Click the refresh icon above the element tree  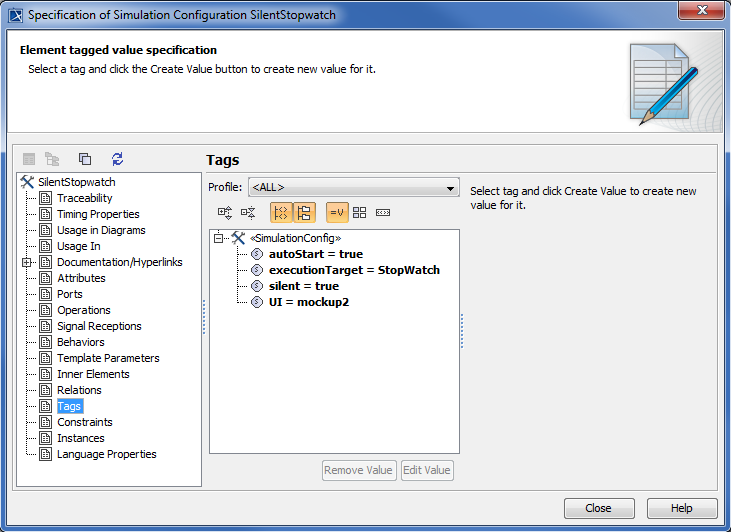117,159
